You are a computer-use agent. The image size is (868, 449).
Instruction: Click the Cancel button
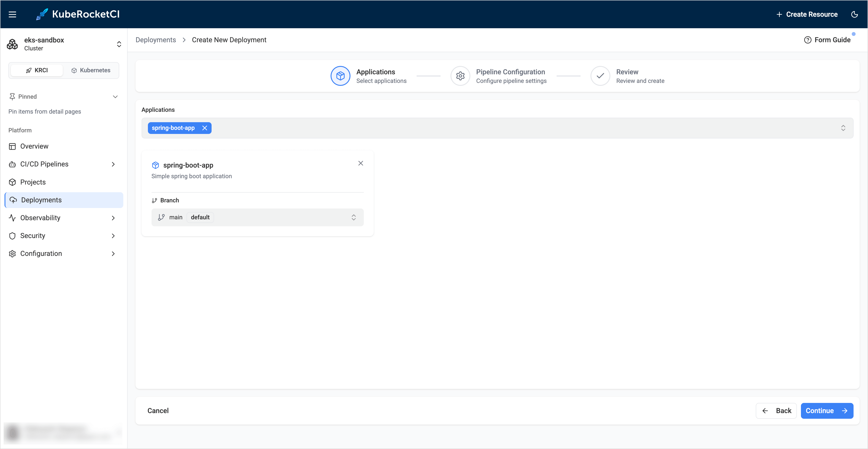point(158,411)
